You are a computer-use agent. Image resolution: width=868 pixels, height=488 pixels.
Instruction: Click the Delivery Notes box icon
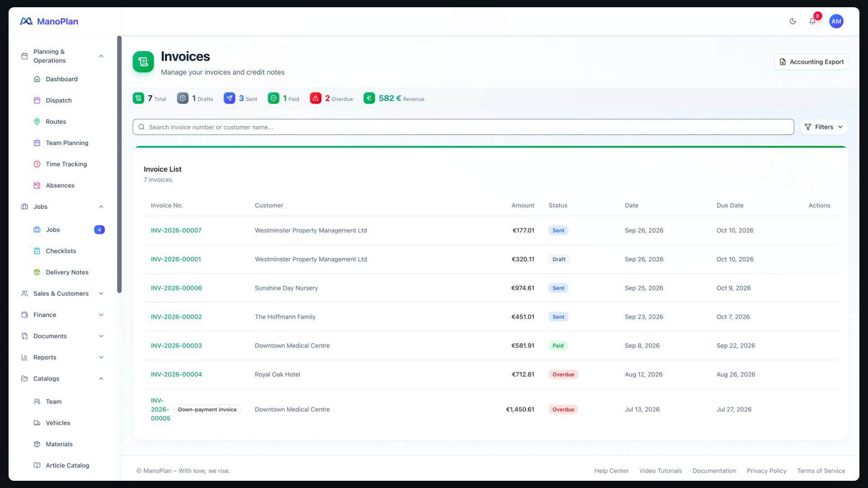(x=37, y=272)
